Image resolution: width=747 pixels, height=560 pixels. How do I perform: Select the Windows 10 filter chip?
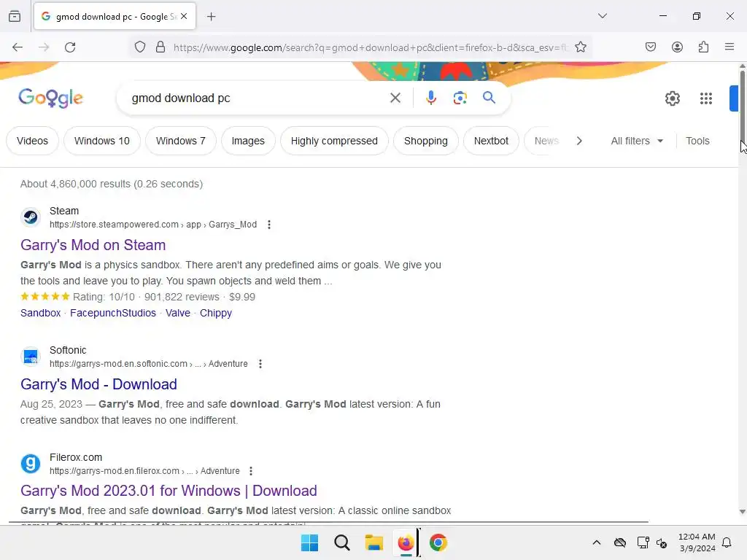[102, 141]
